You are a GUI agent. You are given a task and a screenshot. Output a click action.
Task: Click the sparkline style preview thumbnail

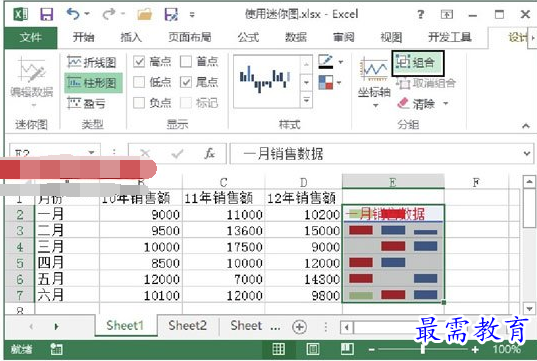point(267,82)
